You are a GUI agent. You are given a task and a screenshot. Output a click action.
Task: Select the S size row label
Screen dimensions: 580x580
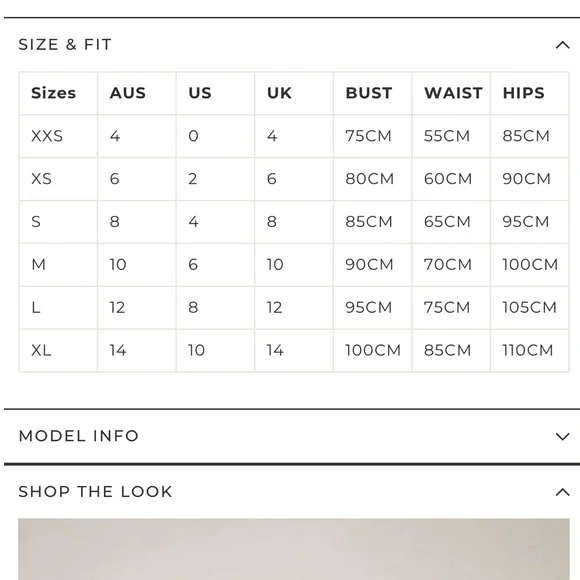36,222
